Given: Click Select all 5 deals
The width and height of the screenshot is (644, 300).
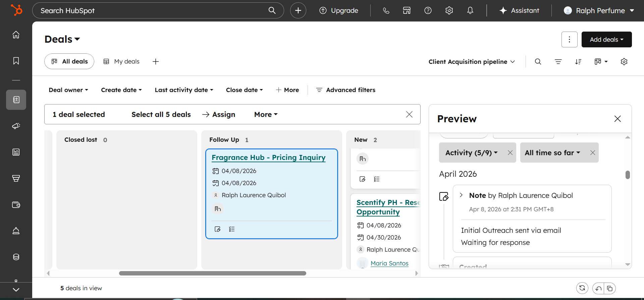Looking at the screenshot, I should point(161,115).
